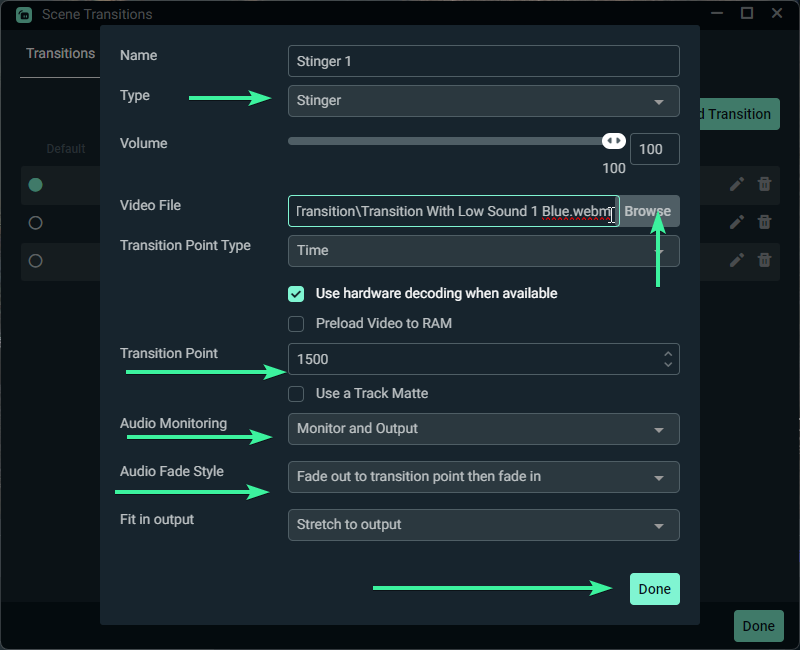Click the Streamlabs logo icon in the title bar

(x=24, y=14)
